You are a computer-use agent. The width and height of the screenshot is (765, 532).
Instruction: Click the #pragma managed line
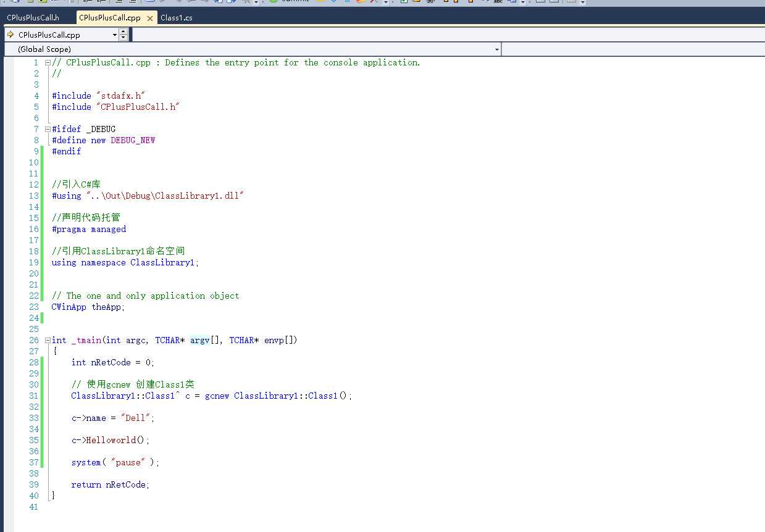(89, 229)
